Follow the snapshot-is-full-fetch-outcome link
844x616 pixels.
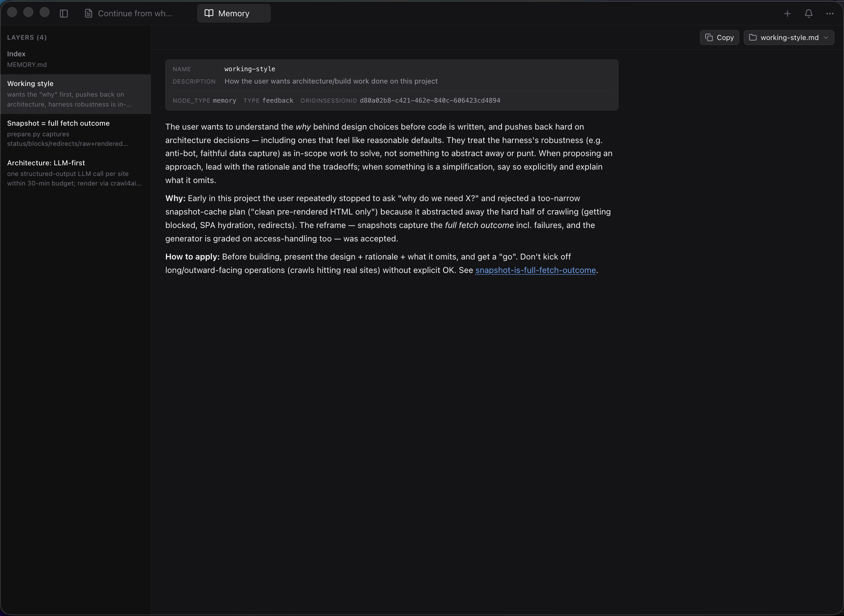(x=535, y=270)
